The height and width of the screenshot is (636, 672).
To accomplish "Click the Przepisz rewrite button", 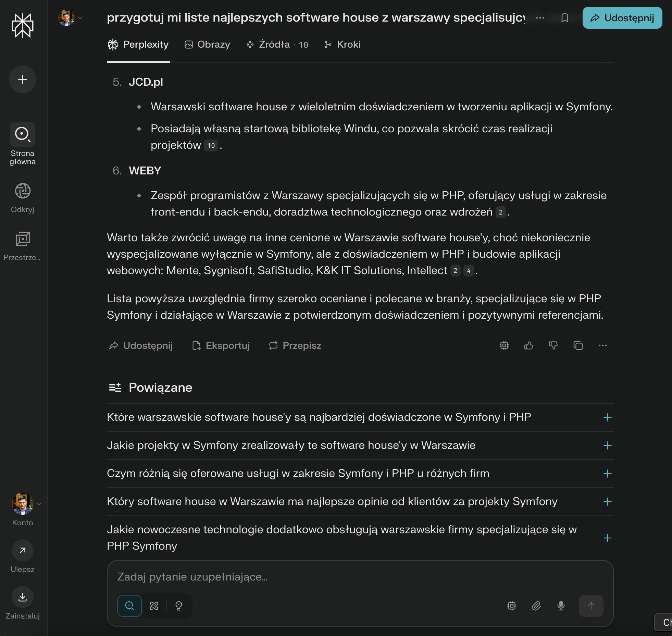I will pyautogui.click(x=295, y=345).
